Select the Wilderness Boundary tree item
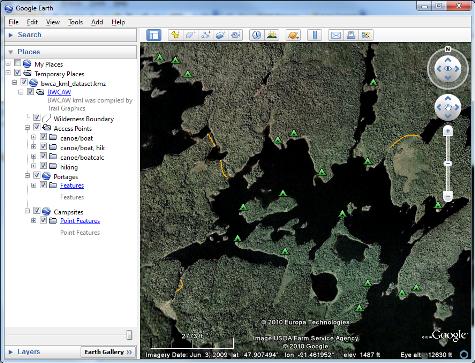The image size is (475, 363). point(84,119)
